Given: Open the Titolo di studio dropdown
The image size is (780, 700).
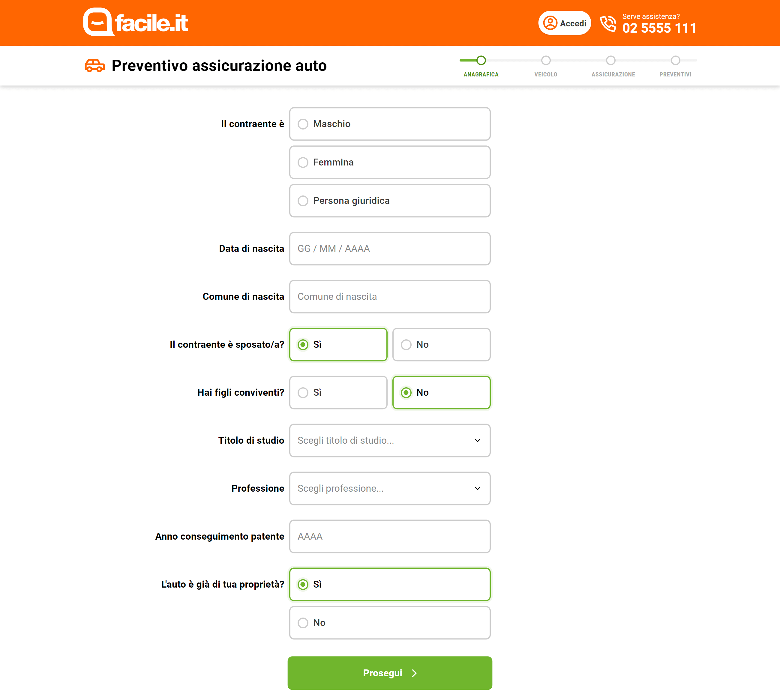Looking at the screenshot, I should (x=389, y=440).
